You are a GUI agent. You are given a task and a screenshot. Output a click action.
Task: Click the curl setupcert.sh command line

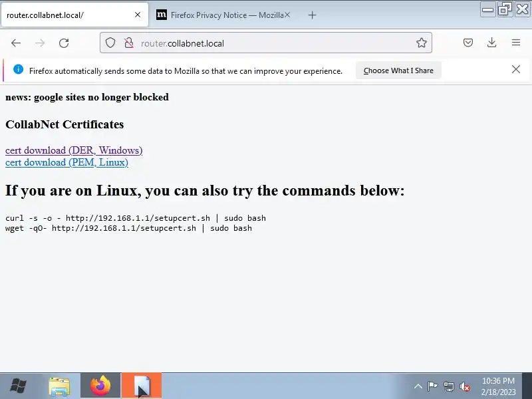coord(136,218)
